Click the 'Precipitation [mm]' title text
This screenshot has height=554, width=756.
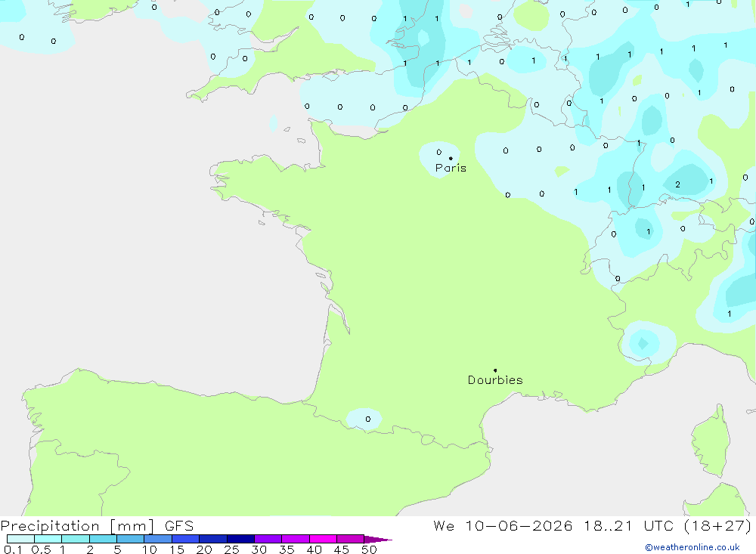point(78,526)
